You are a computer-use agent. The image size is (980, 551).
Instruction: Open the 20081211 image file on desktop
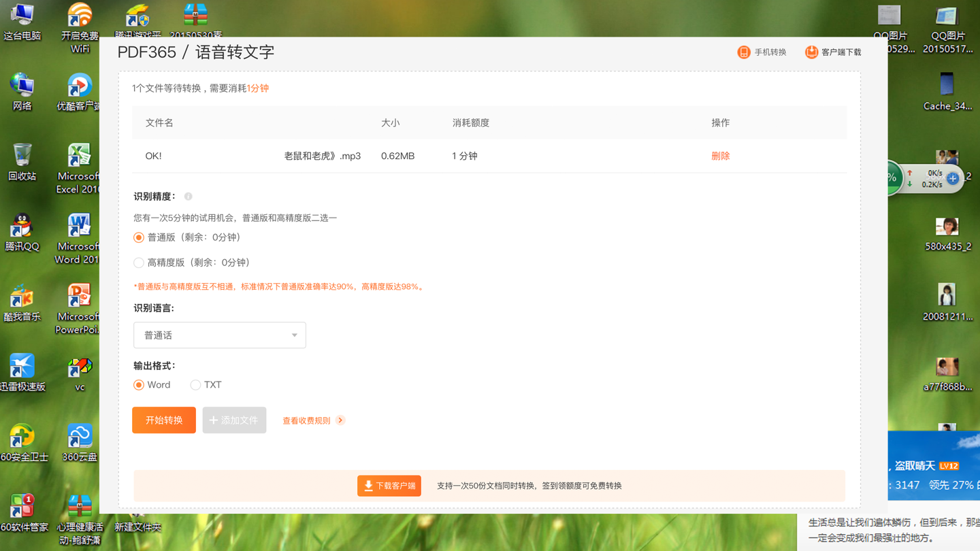[947, 303]
